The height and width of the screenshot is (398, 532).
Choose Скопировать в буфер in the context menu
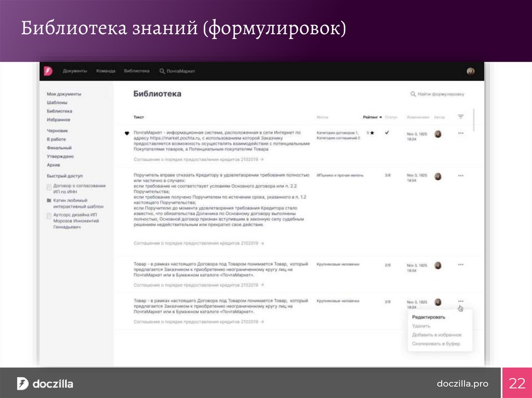[436, 344]
